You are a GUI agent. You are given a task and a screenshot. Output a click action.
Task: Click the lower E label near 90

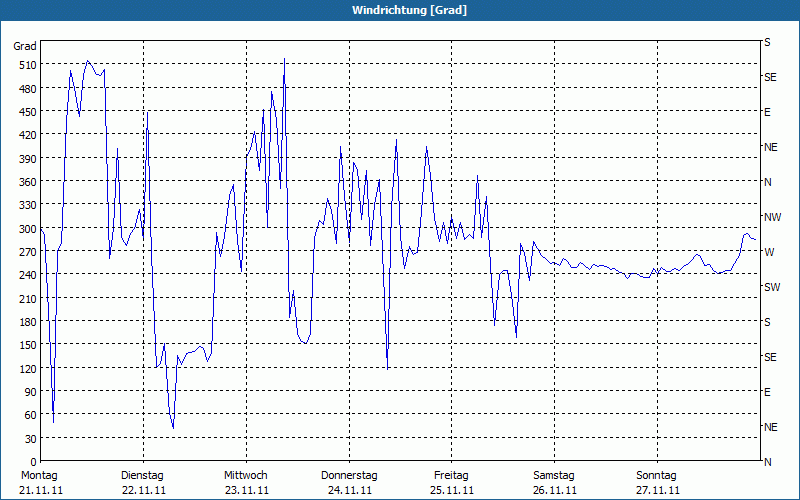click(x=767, y=392)
